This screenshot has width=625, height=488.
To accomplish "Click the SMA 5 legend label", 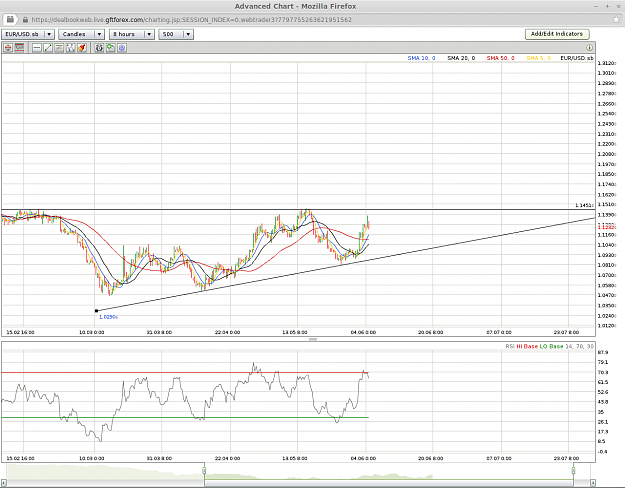I will pyautogui.click(x=539, y=58).
